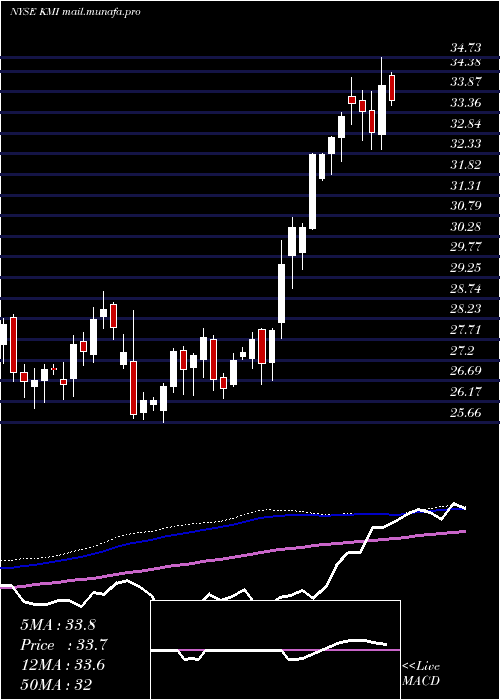Click the 29.25 price label
The height and width of the screenshot is (700, 500).
[x=466, y=267]
